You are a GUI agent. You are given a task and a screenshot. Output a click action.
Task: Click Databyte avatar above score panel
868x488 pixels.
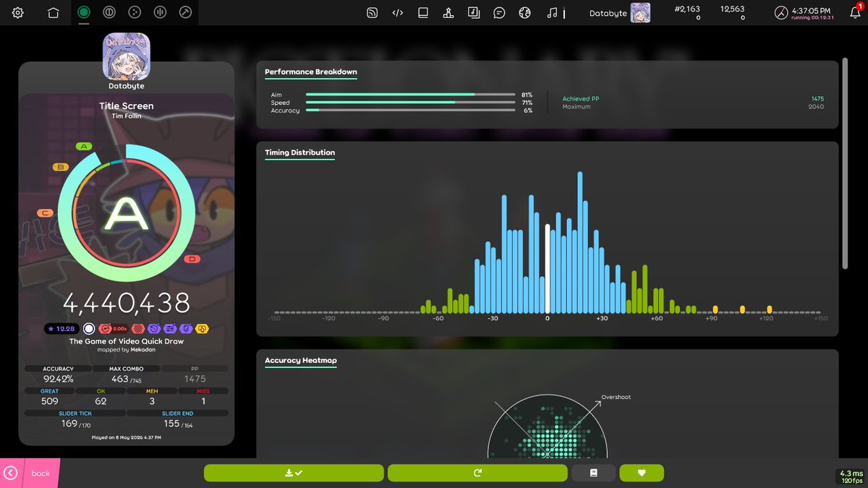click(x=127, y=56)
